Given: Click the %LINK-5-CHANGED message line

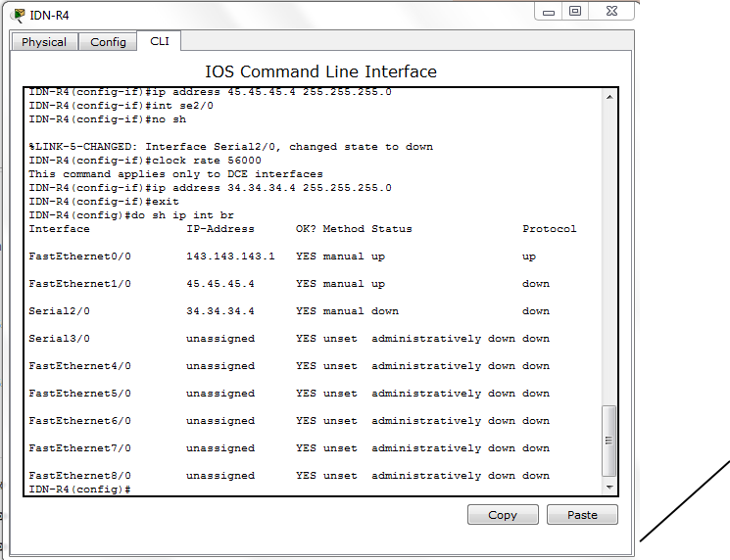Looking at the screenshot, I should 231,147.
